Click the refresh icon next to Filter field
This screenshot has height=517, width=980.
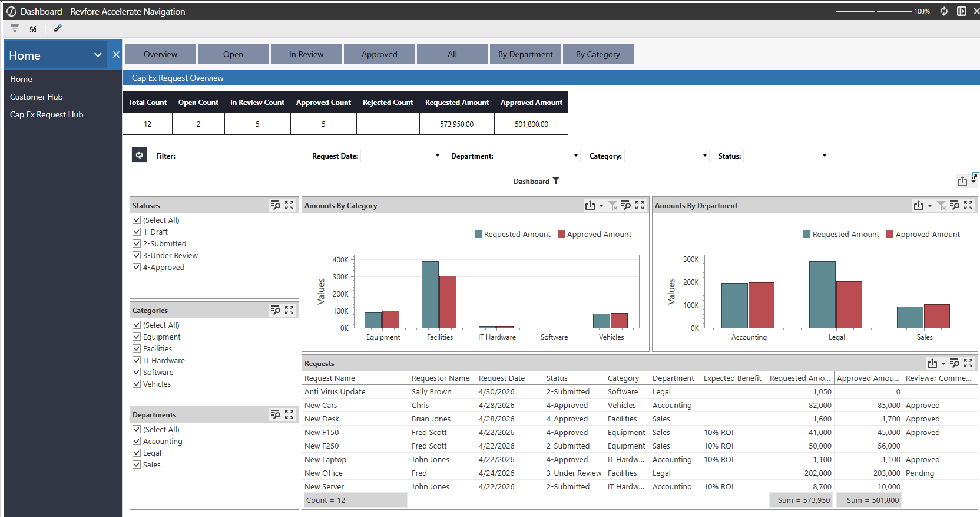coord(140,155)
